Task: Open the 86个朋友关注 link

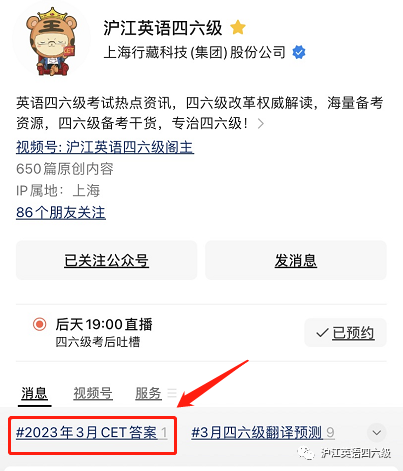Action: [x=61, y=212]
